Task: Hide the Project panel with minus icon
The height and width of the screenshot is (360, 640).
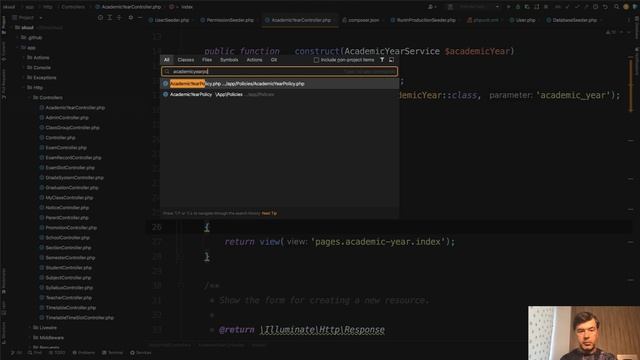Action: (140, 18)
